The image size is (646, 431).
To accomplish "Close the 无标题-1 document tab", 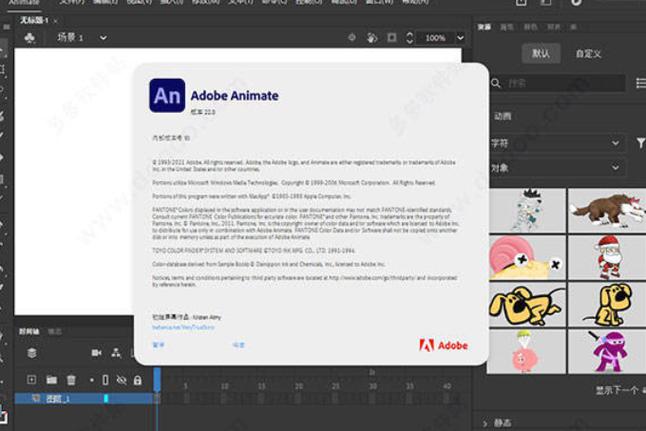I will 55,21.
